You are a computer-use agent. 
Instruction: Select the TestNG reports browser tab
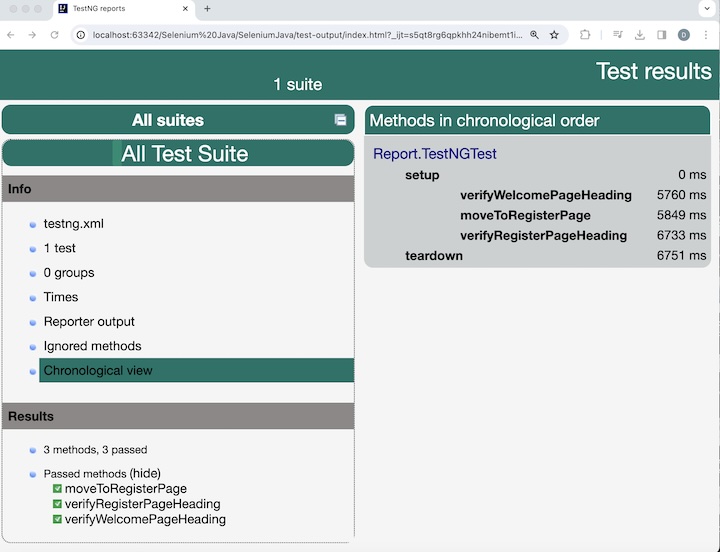click(124, 9)
